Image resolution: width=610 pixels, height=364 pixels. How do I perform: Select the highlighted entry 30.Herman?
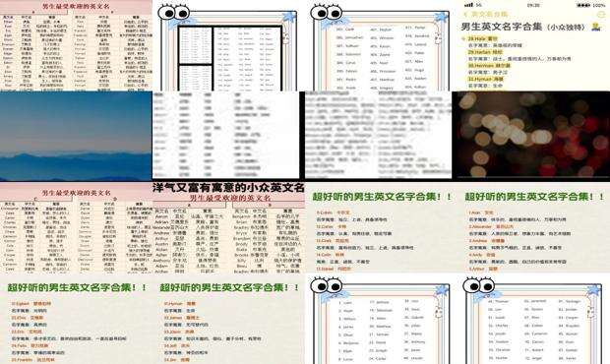pyautogui.click(x=489, y=65)
